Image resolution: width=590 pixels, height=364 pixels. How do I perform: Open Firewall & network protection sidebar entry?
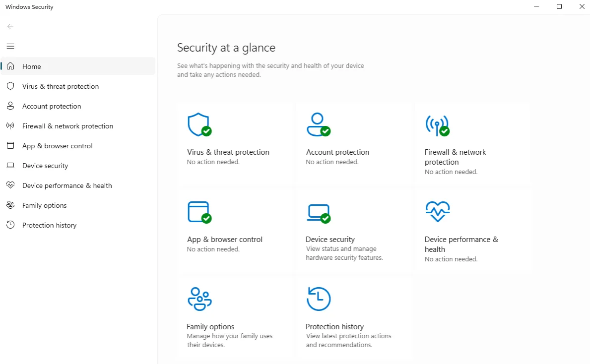[67, 125]
